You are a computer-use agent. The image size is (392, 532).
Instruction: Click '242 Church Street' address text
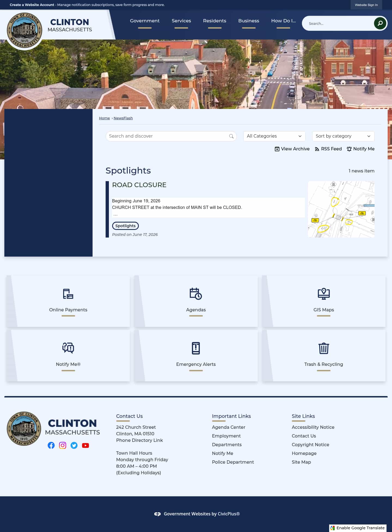[136, 427]
